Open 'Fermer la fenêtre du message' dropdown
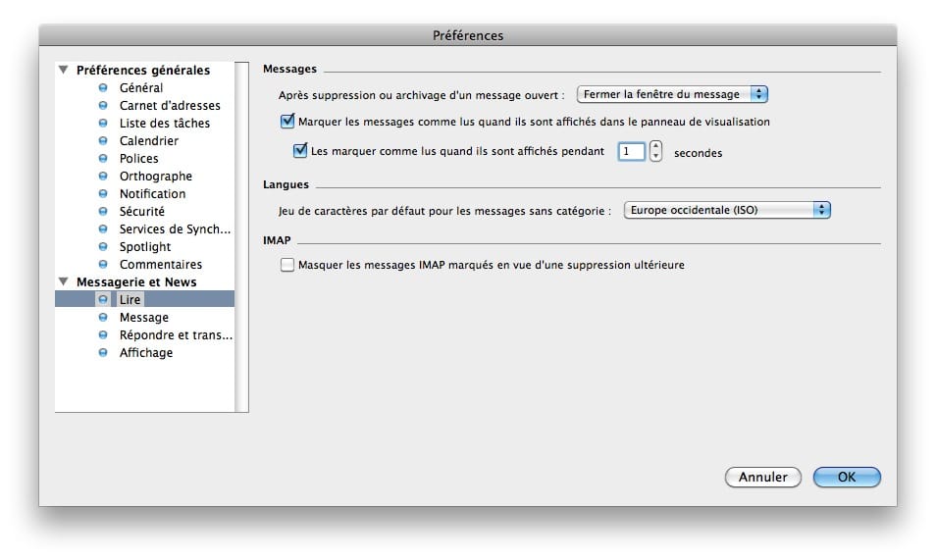Viewport: 936px width, 560px height. (x=672, y=94)
